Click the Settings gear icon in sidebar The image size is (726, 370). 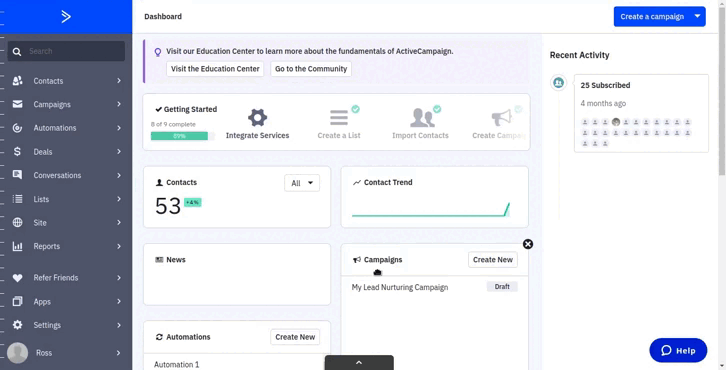tap(17, 325)
